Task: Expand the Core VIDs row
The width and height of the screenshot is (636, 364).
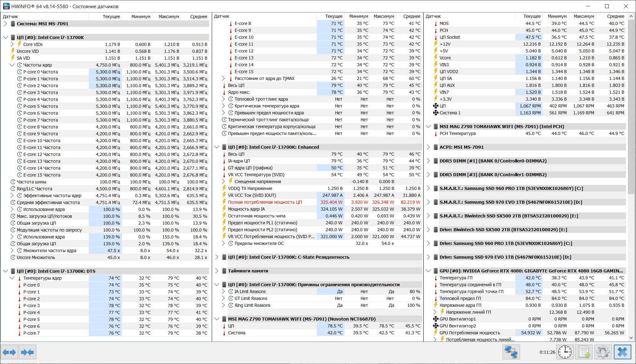Action: [x=12, y=44]
